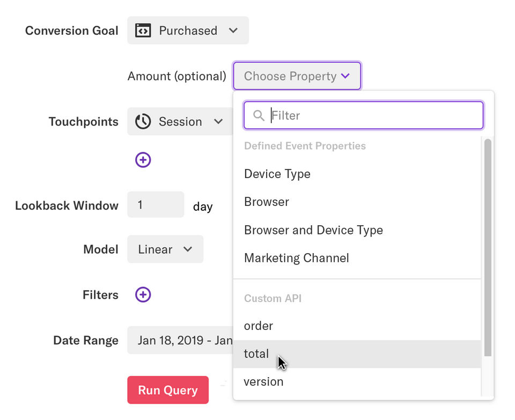Choose the order custom API property
This screenshot has width=515, height=420.
(x=259, y=326)
